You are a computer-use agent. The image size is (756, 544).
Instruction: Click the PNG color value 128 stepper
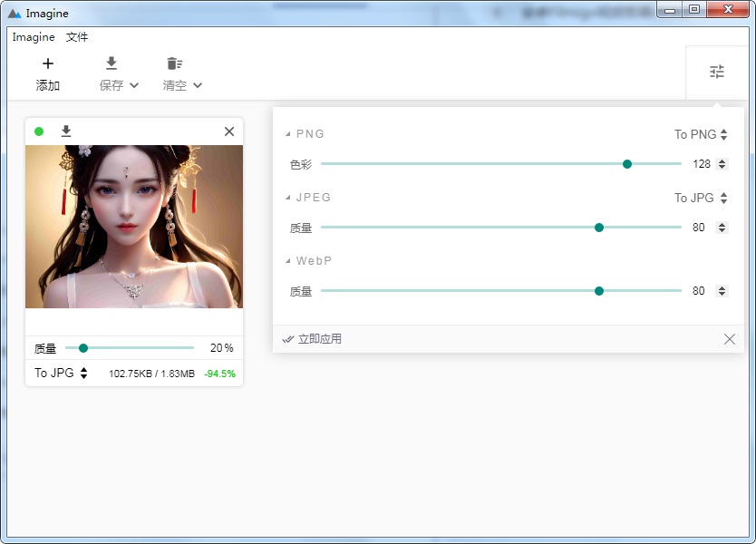(x=722, y=164)
